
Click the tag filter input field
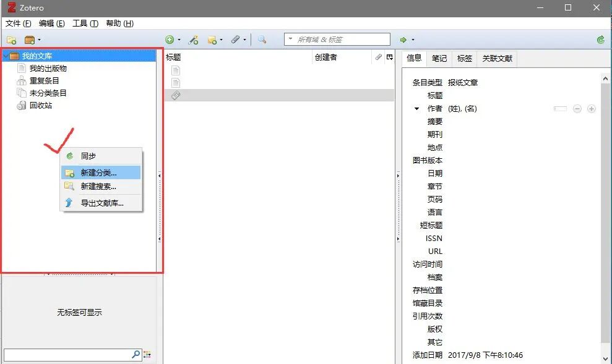click(67, 355)
